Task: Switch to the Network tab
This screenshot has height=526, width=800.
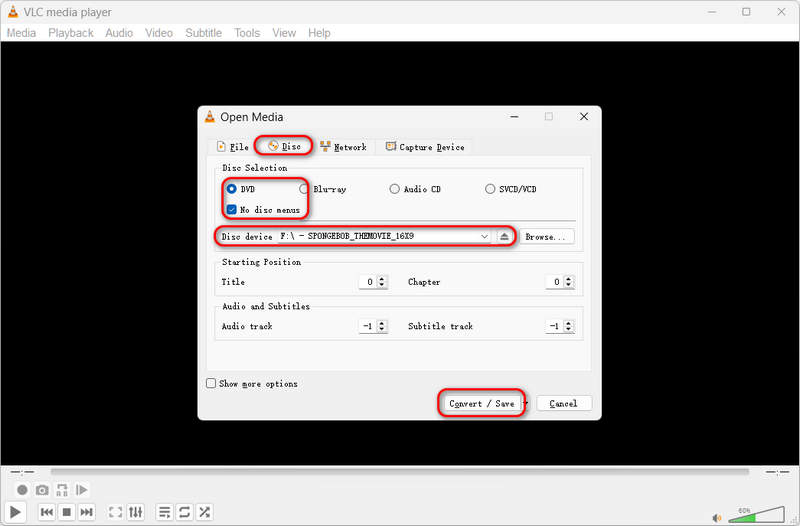Action: (343, 147)
